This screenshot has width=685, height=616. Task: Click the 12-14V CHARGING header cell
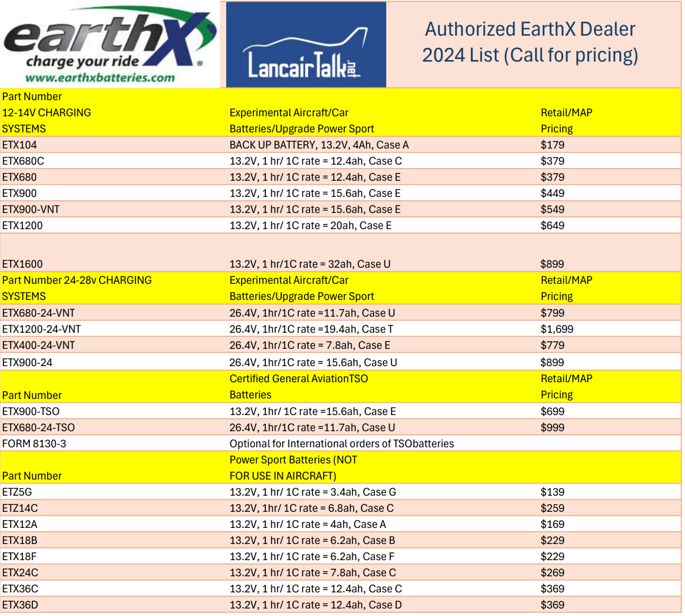pos(47,113)
